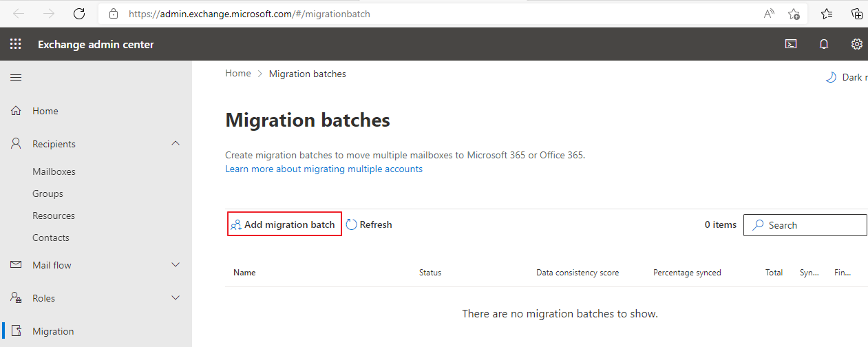Click the browser forward arrow
Viewport: 868px width, 347px height.
[x=49, y=14]
